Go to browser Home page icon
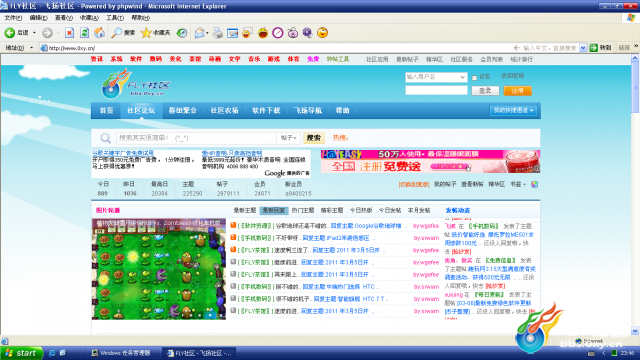Screen dimensions: 640x360 coord(100,33)
